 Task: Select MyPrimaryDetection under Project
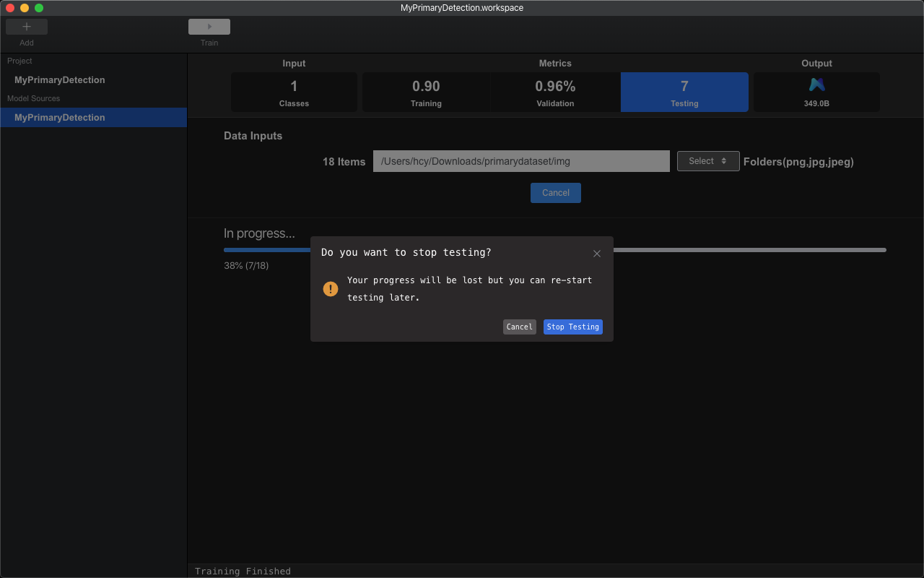pyautogui.click(x=60, y=80)
